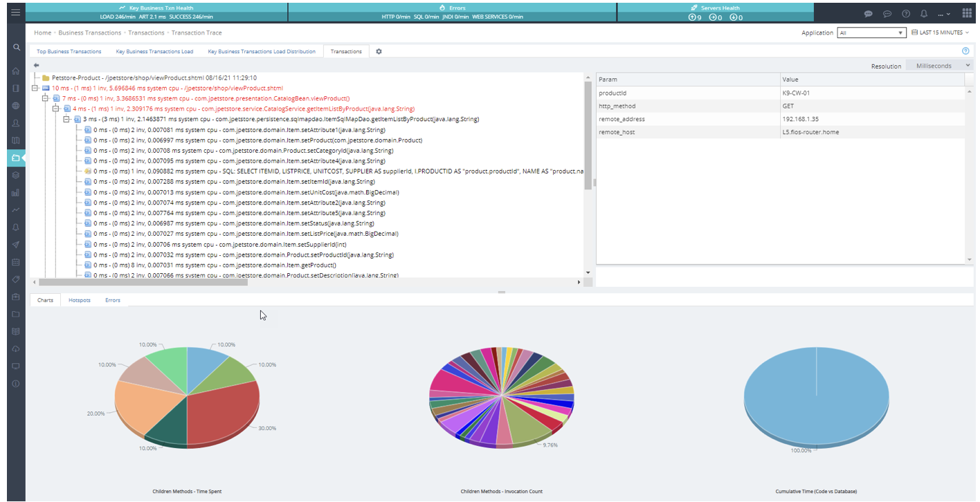Click the K9-CW-01 productId value cell
The width and height of the screenshot is (980, 502).
coord(871,93)
